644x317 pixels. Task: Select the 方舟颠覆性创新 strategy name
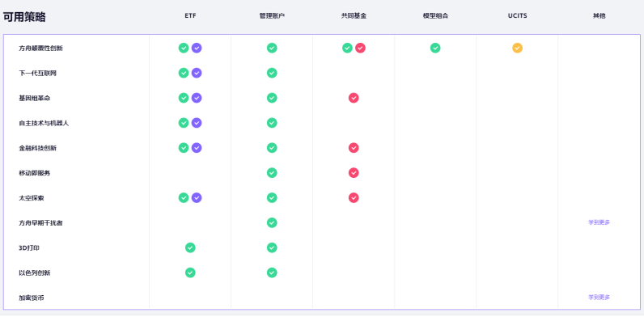[40, 48]
